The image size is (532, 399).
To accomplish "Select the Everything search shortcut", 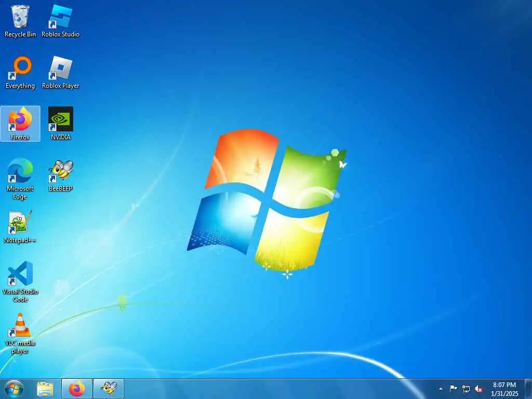I will [20, 73].
